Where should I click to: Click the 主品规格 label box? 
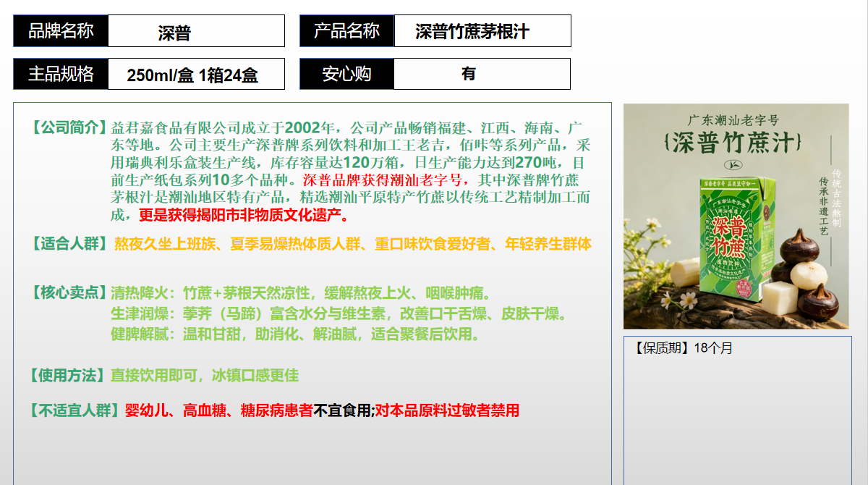coord(60,73)
